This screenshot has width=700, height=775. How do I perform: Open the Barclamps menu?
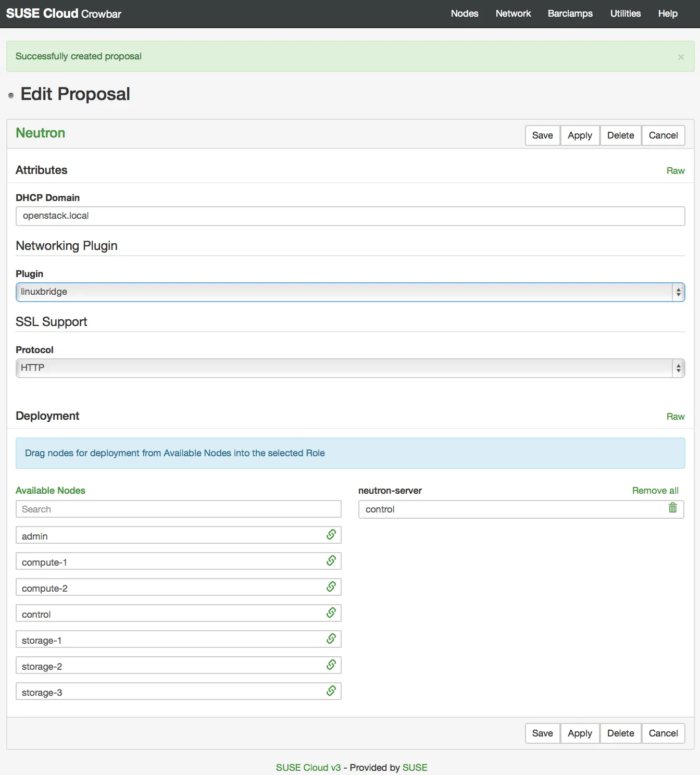tap(570, 14)
